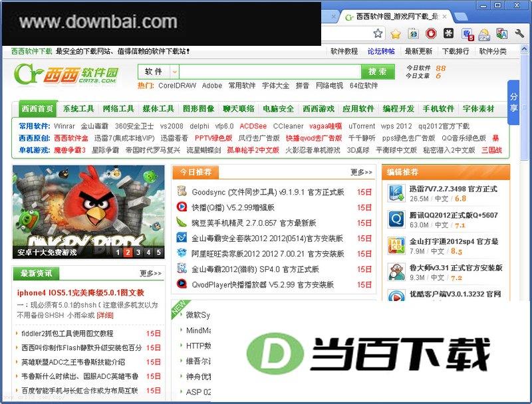532x404 pixels.
Task: Open the 迅雷7V7.2.7.3498 官方正式 title link
Action: coord(454,189)
